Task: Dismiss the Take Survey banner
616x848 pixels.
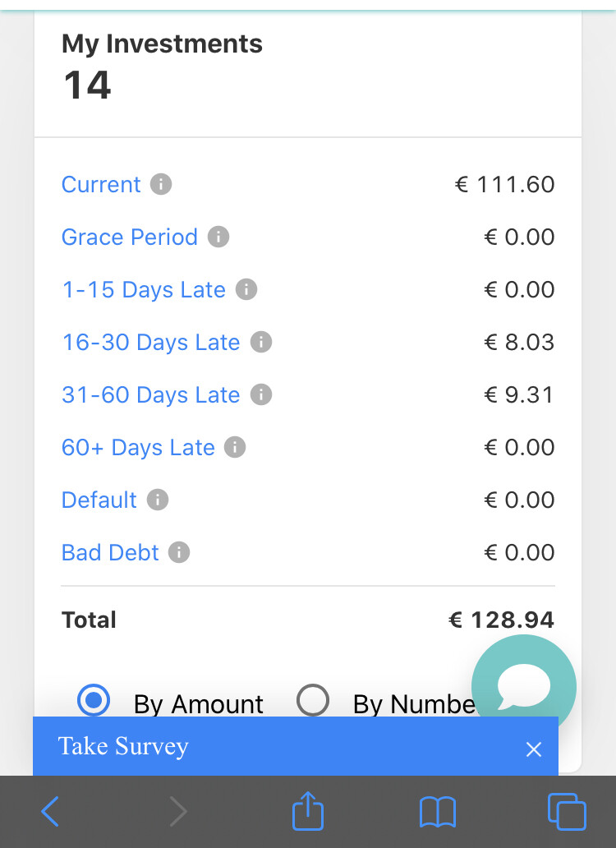Action: (533, 749)
